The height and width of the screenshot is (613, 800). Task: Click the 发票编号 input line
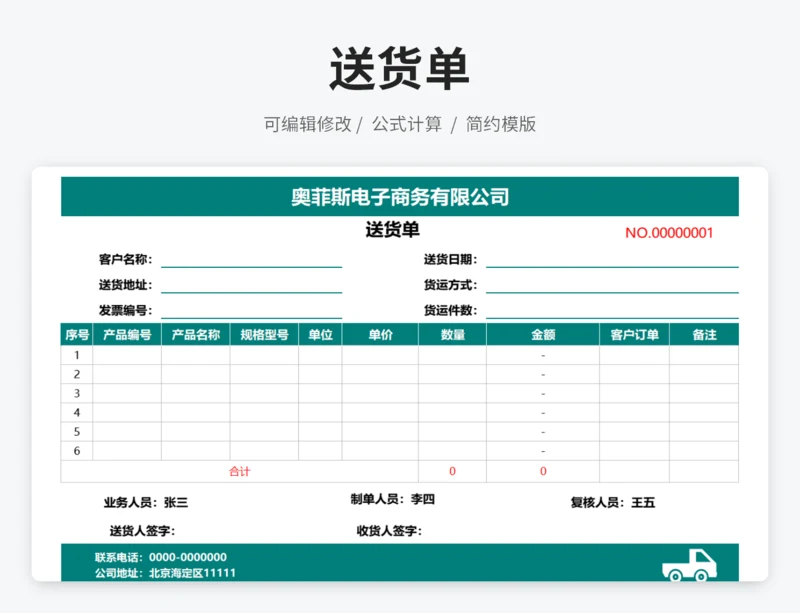(252, 310)
